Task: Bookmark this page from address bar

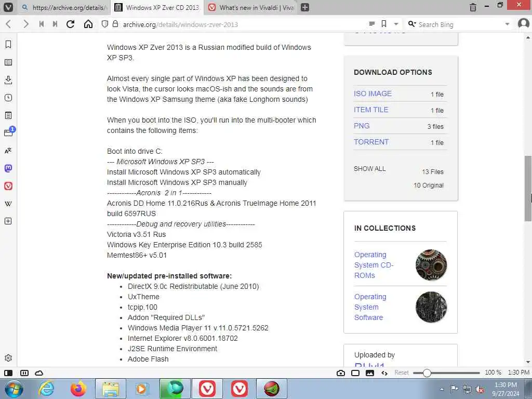Action: pyautogui.click(x=384, y=24)
